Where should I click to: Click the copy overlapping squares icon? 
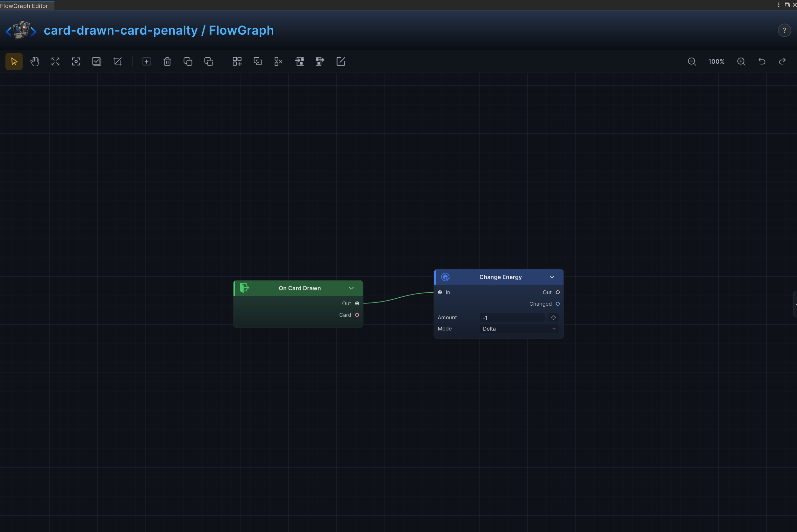[188, 61]
